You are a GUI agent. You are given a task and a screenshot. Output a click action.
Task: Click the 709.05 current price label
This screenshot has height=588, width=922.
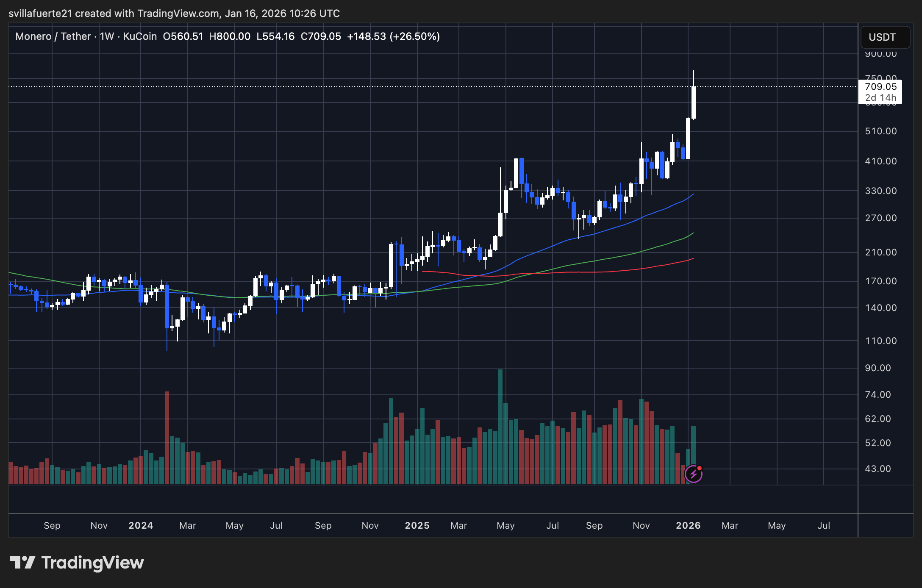(880, 86)
